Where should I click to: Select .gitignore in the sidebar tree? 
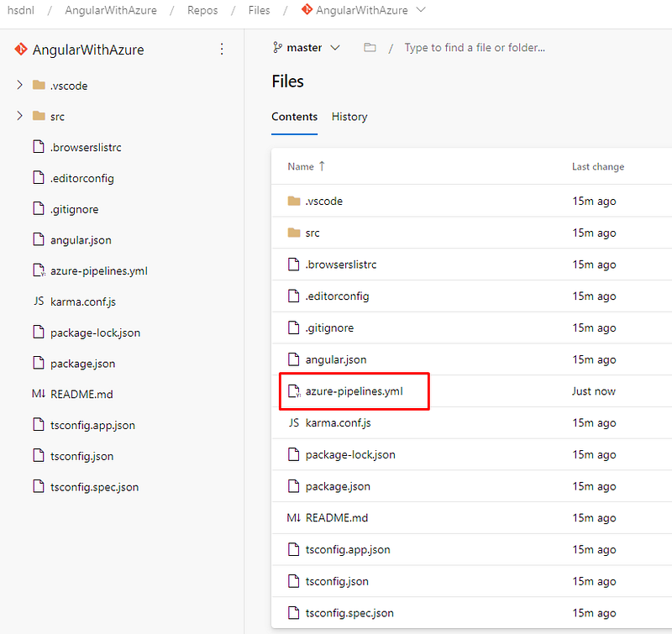(x=75, y=209)
